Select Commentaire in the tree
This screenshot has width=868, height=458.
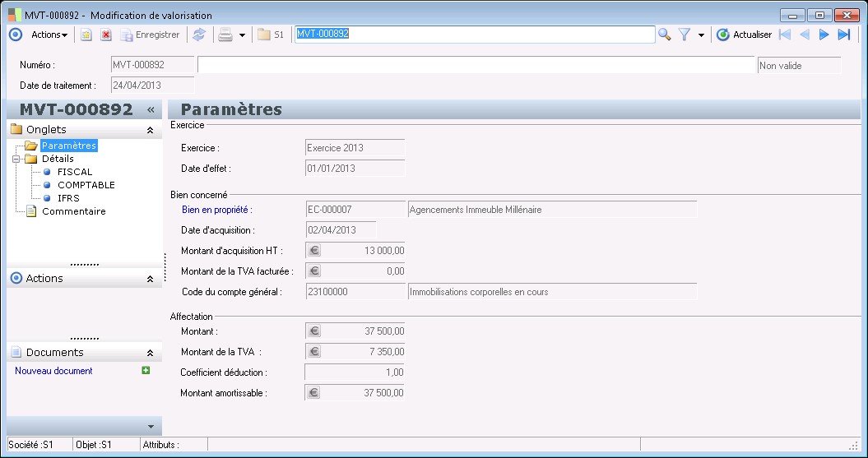click(x=73, y=211)
